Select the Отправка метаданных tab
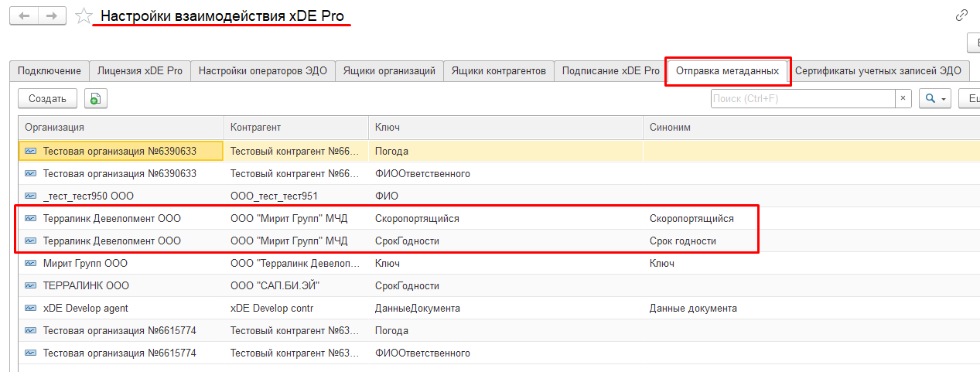The width and height of the screenshot is (980, 372). pos(727,71)
